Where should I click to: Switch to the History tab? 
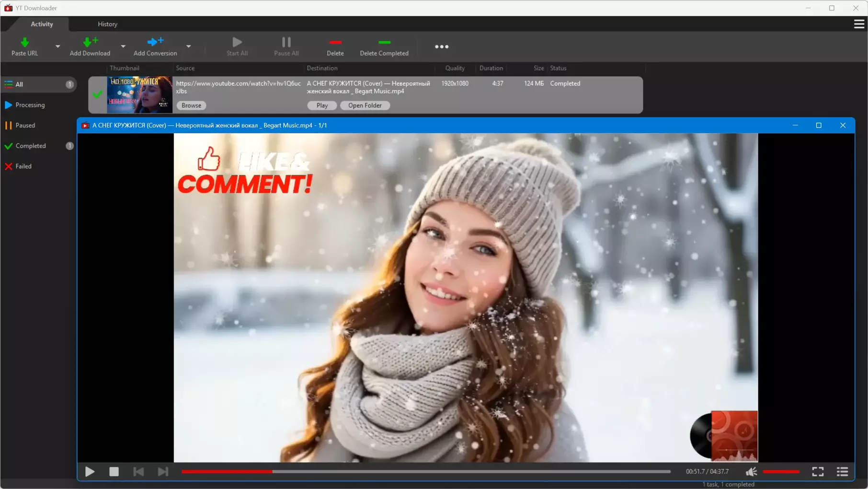(x=107, y=24)
